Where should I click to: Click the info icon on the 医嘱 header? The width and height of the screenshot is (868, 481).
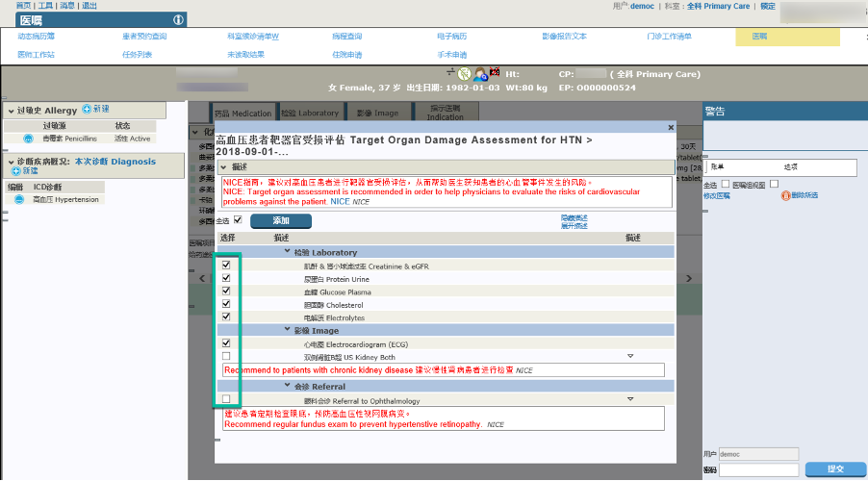(x=178, y=20)
